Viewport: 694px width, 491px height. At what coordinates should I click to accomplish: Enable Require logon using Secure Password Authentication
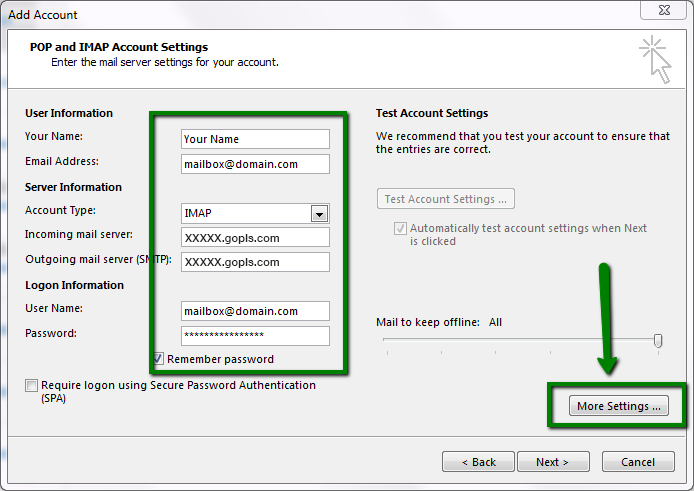click(32, 386)
